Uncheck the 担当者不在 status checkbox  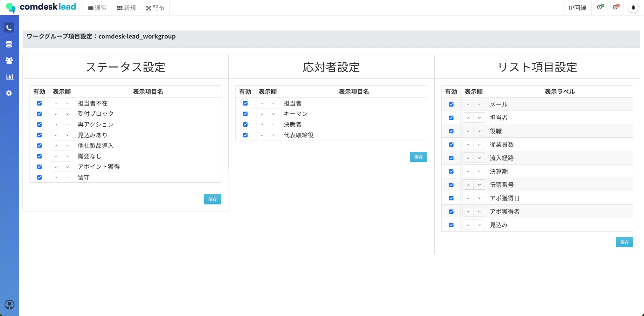pos(40,104)
